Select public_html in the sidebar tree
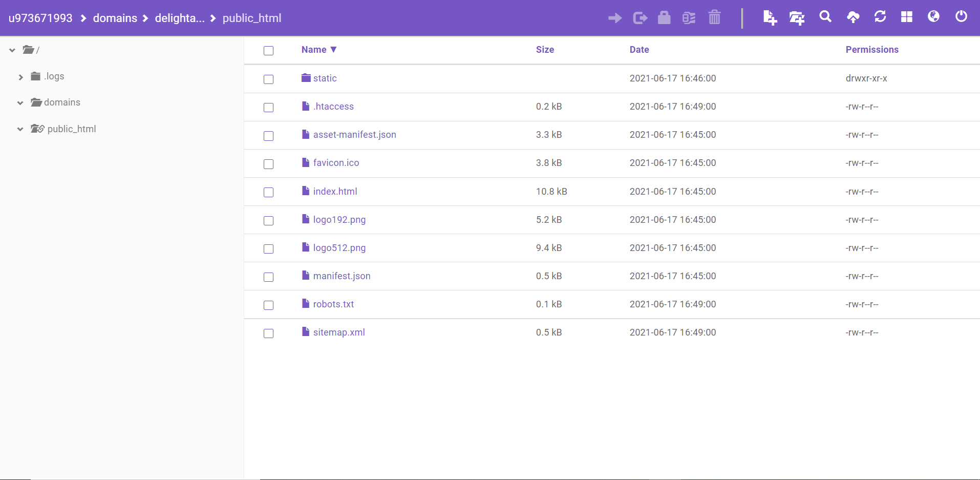The height and width of the screenshot is (480, 980). pos(71,129)
